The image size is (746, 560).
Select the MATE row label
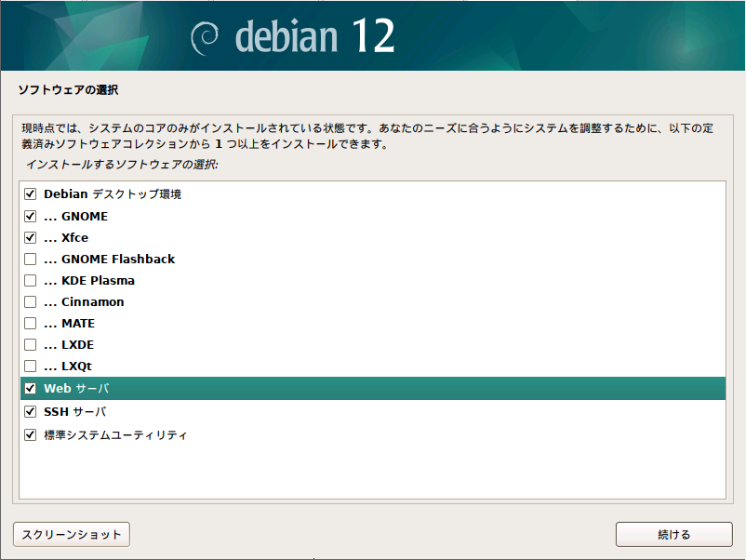click(70, 323)
